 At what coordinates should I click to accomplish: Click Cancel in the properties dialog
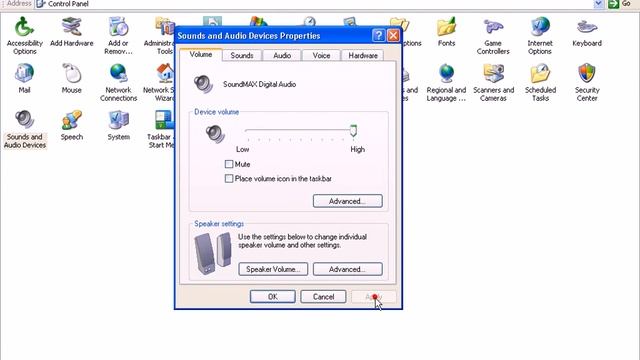click(323, 296)
